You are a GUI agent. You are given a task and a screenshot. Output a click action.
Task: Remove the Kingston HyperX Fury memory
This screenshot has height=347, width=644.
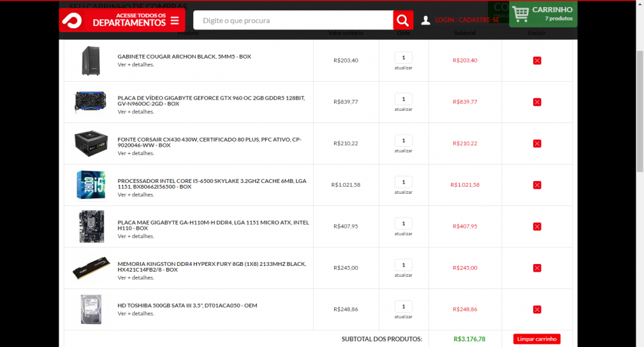tap(537, 268)
